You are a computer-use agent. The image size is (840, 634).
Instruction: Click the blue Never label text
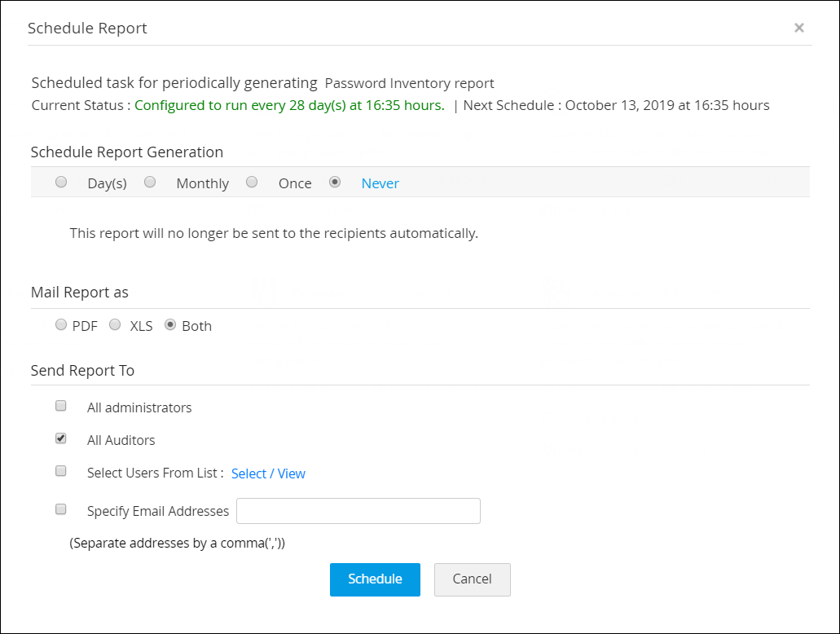[x=380, y=183]
